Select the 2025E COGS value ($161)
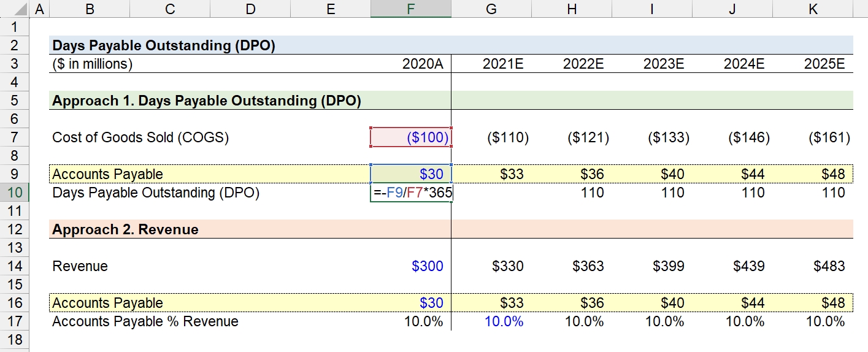 (829, 137)
